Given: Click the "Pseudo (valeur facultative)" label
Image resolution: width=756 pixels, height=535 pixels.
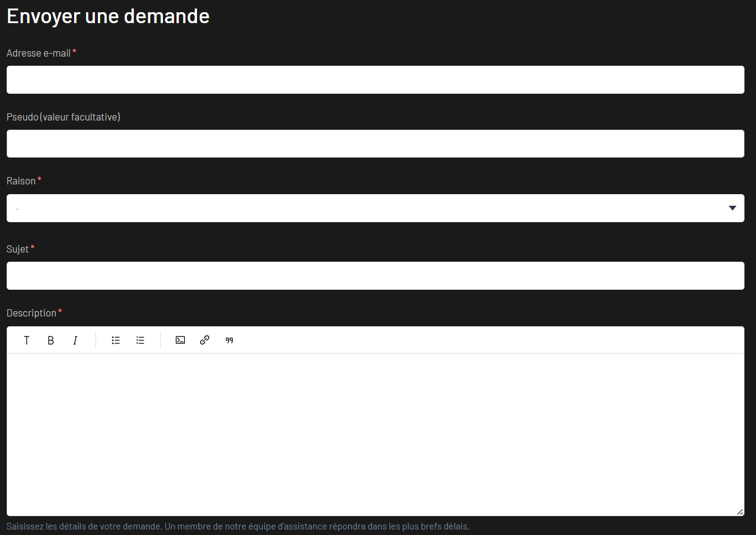Looking at the screenshot, I should (63, 117).
